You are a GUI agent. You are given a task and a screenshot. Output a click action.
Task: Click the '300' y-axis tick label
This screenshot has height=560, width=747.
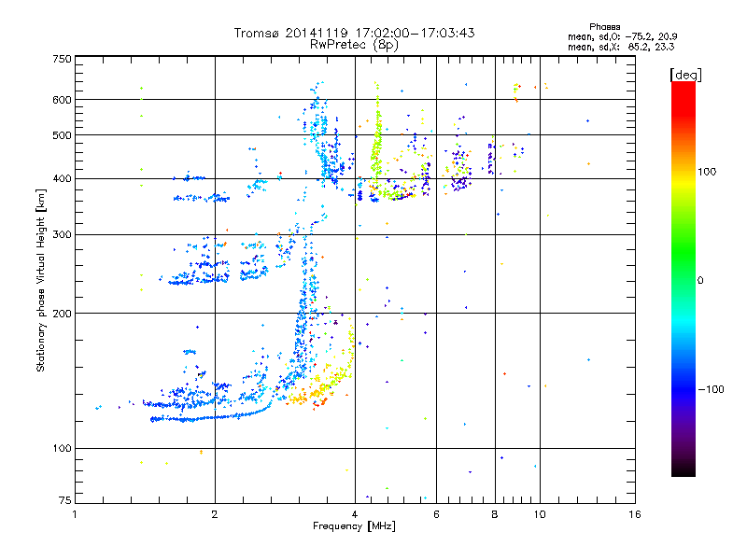[62, 235]
